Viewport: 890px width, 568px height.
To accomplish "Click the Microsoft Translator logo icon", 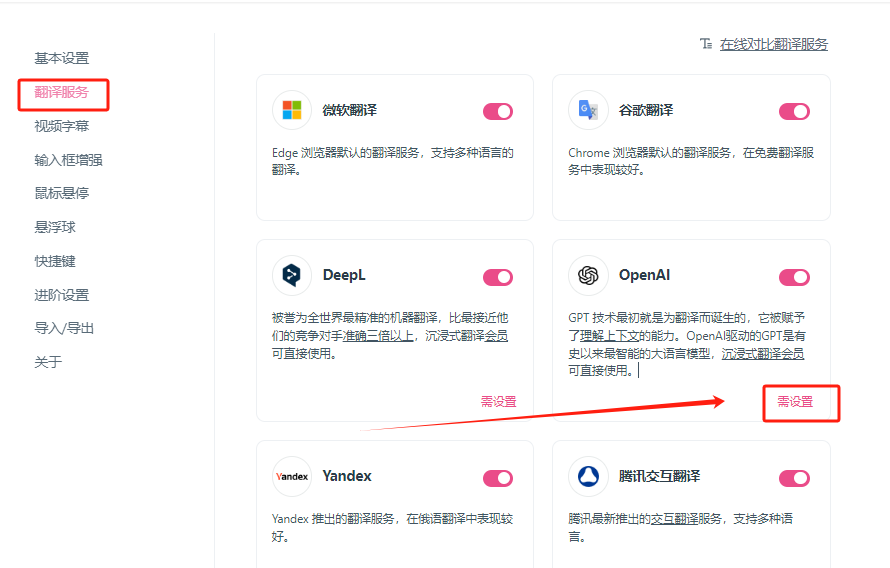I will click(x=292, y=110).
